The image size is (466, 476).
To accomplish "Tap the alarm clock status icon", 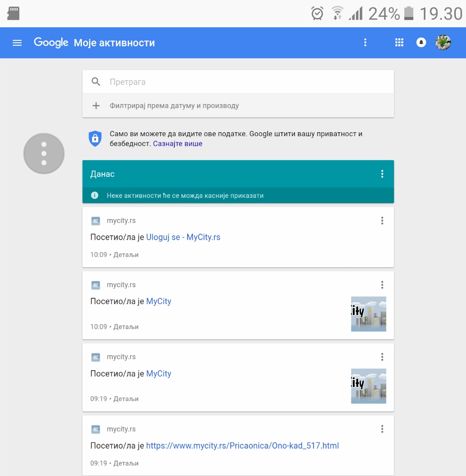I will (317, 14).
